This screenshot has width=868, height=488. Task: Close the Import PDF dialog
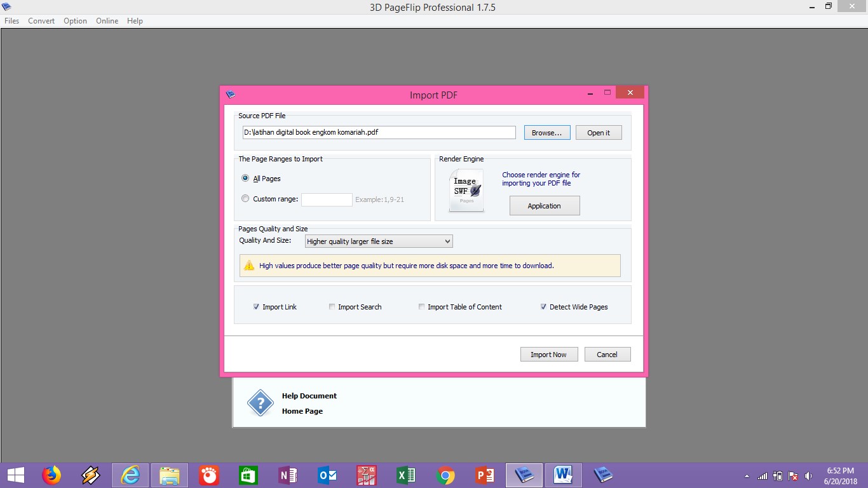tap(630, 93)
